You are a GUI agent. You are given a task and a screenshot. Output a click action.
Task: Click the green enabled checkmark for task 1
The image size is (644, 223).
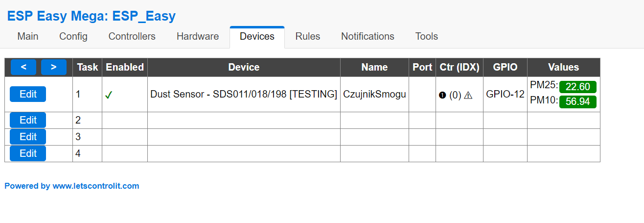tap(108, 95)
